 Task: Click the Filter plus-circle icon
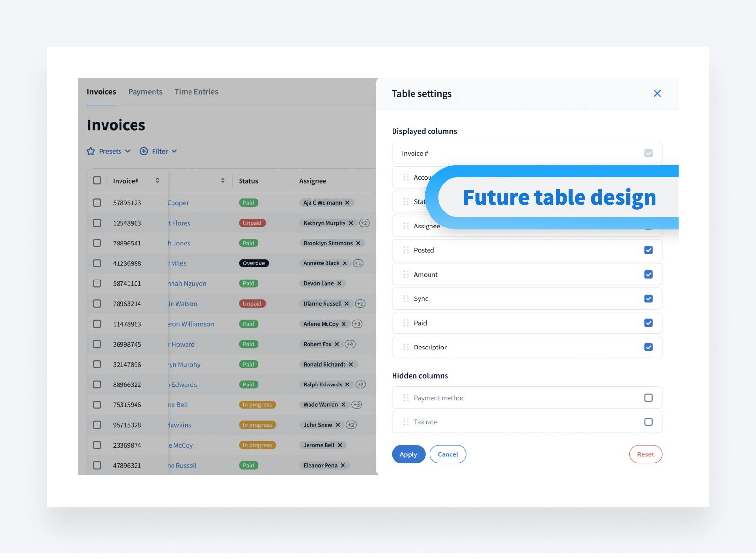tap(144, 151)
